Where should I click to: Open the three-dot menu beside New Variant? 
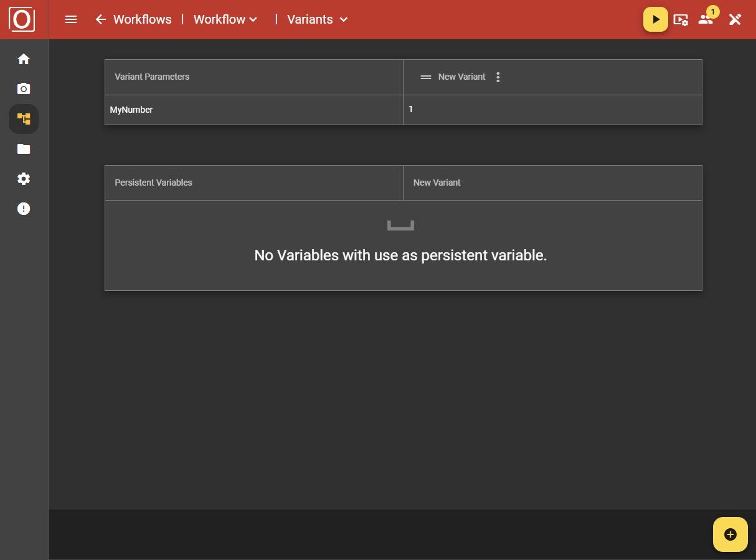click(498, 77)
